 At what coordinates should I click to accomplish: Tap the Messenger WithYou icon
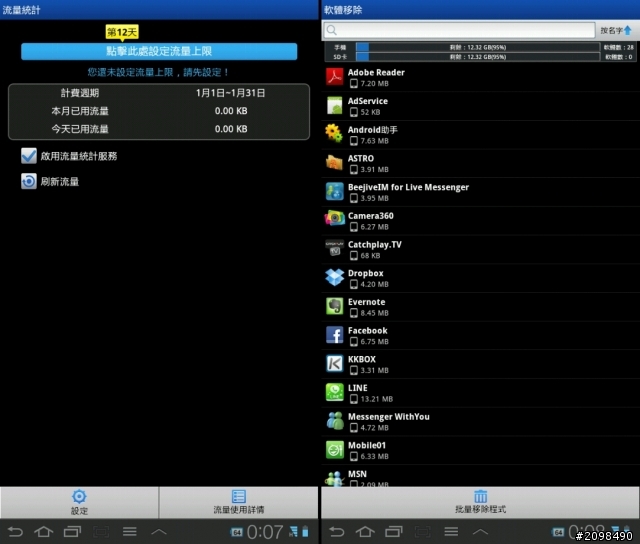click(x=335, y=421)
